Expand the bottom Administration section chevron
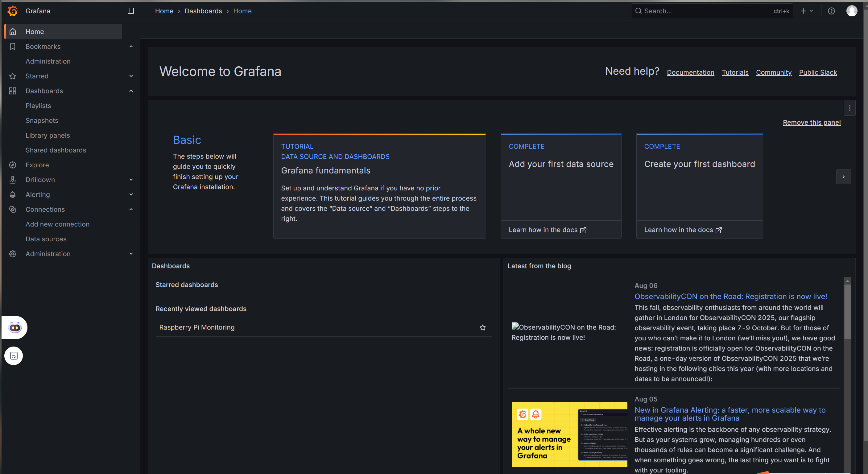 (x=131, y=254)
